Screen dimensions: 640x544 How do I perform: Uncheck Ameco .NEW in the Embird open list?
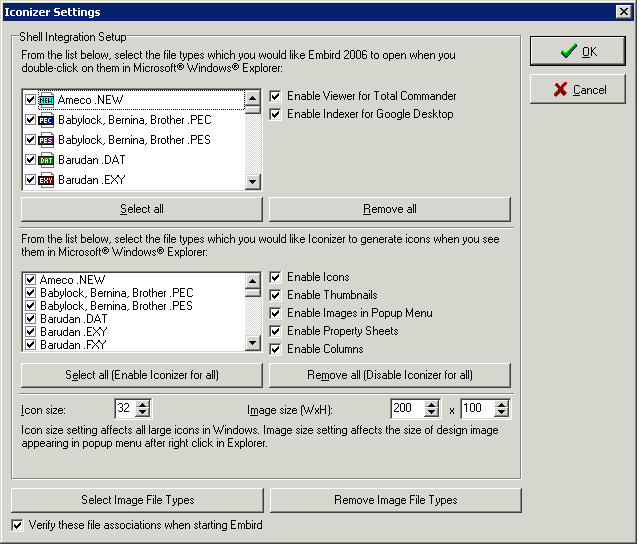pyautogui.click(x=30, y=100)
